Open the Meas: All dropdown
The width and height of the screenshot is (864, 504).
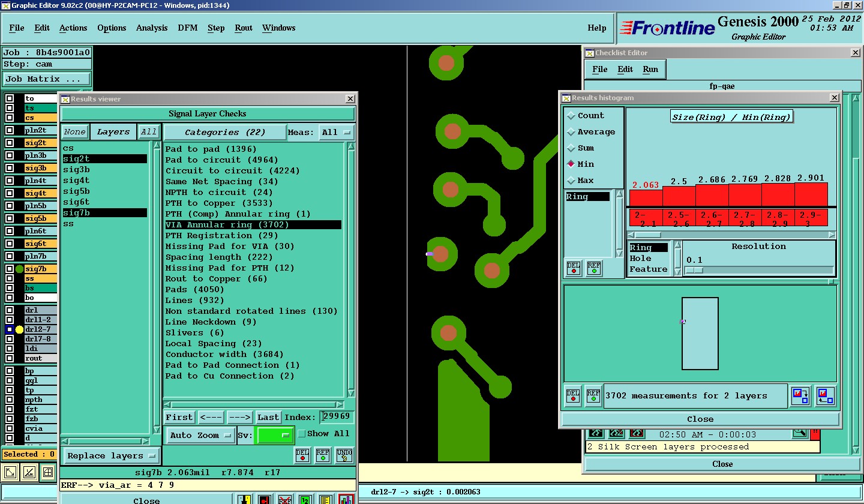(336, 132)
